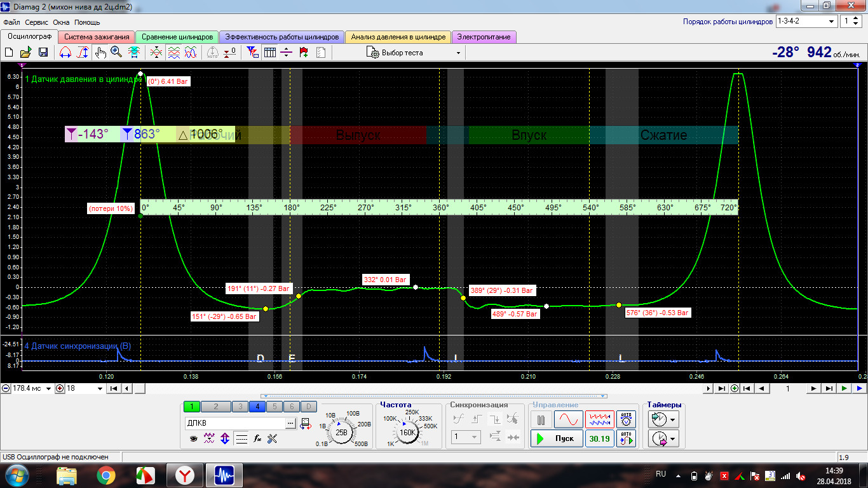Select the vertical stretch arrow tool

83,53
